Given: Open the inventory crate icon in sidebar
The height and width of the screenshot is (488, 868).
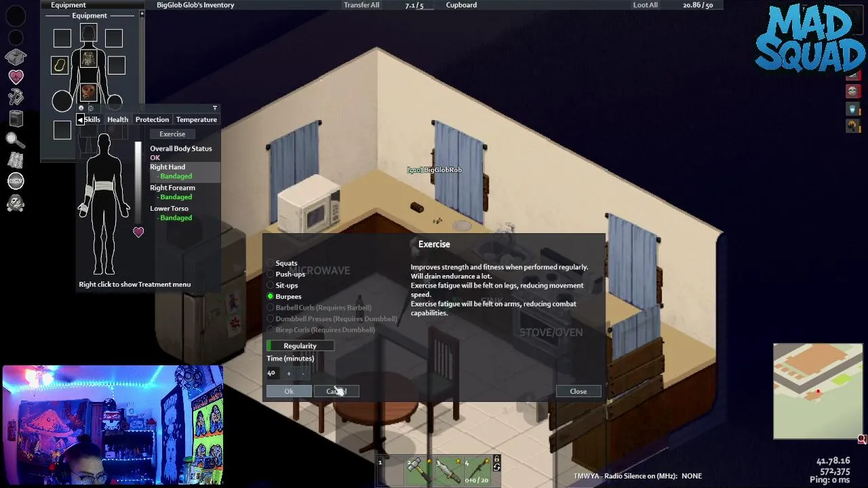Looking at the screenshot, I should click(x=16, y=57).
